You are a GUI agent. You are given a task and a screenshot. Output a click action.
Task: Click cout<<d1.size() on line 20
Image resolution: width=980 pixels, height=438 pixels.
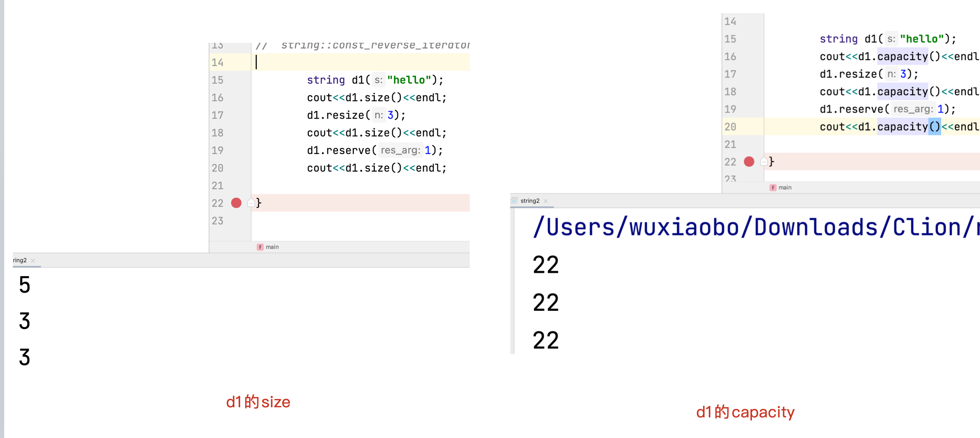coord(377,168)
